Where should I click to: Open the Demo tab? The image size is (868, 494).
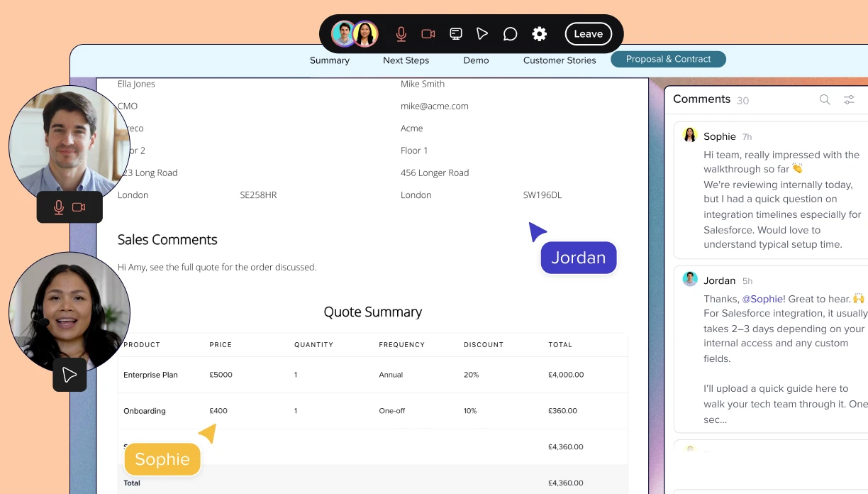[x=476, y=60]
